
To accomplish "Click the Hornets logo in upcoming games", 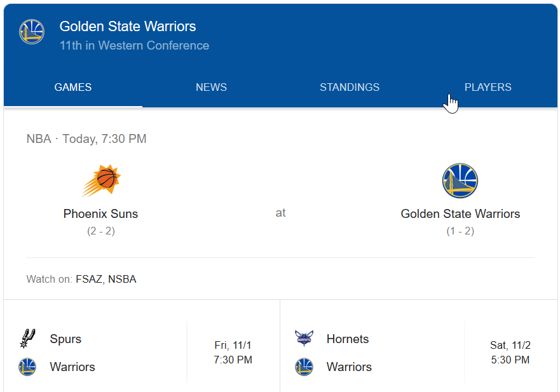I will click(x=304, y=339).
